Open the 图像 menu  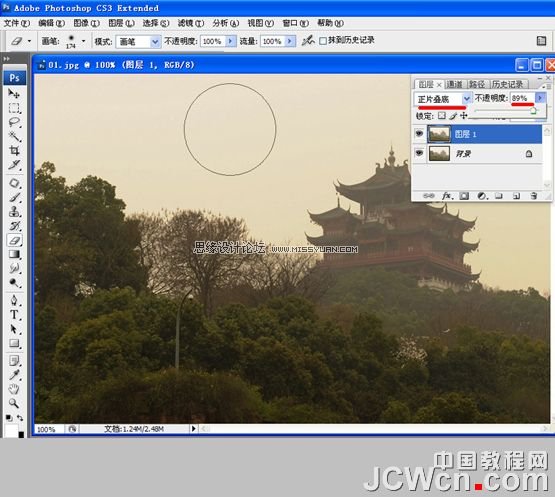click(86, 23)
